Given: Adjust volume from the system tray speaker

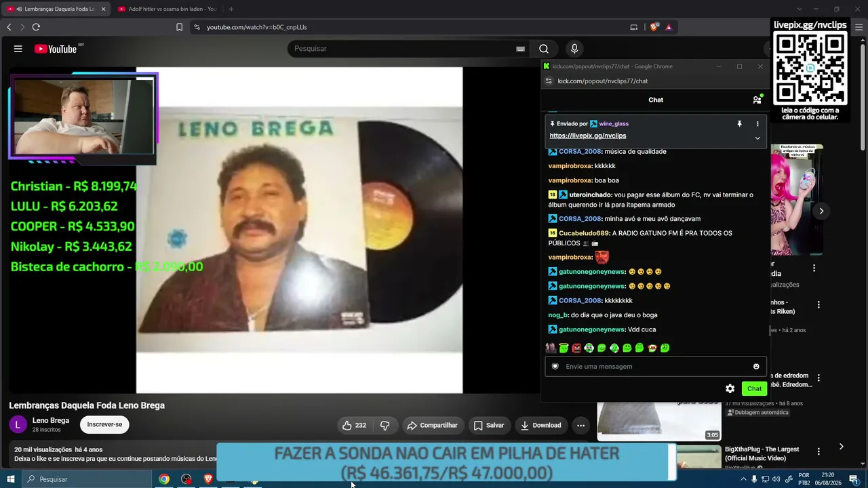Looking at the screenshot, I should (776, 479).
